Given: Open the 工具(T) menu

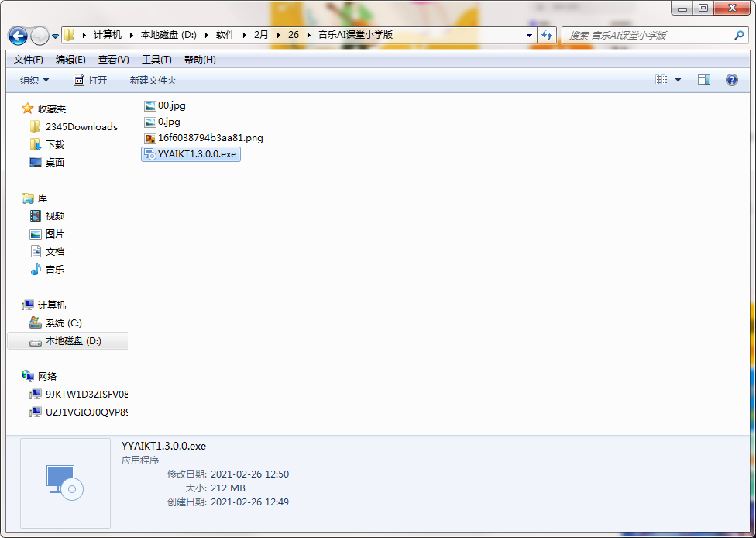Looking at the screenshot, I should coord(156,60).
